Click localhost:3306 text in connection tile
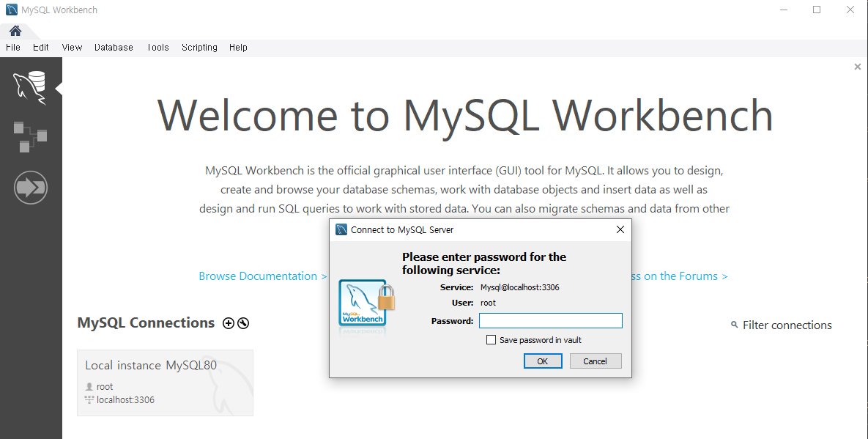 (126, 399)
